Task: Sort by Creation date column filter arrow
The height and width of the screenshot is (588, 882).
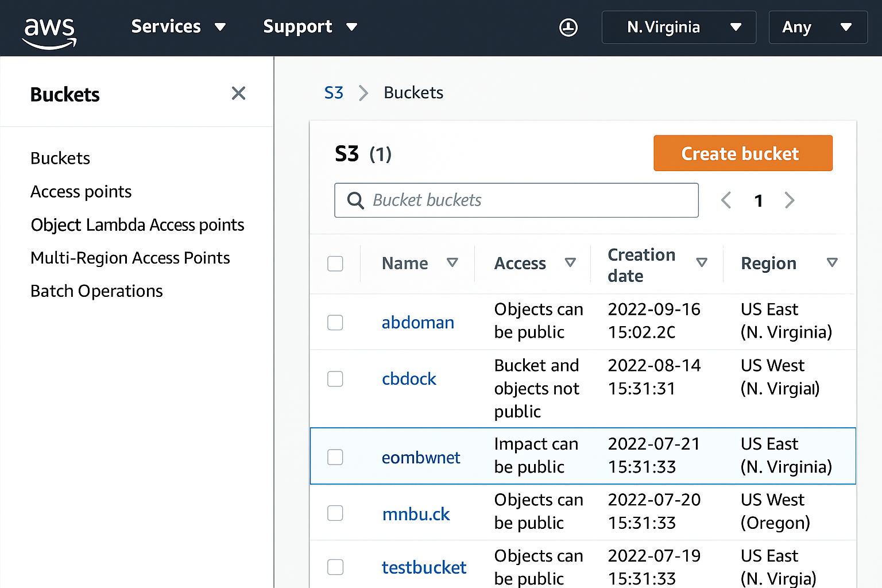Action: click(x=702, y=263)
